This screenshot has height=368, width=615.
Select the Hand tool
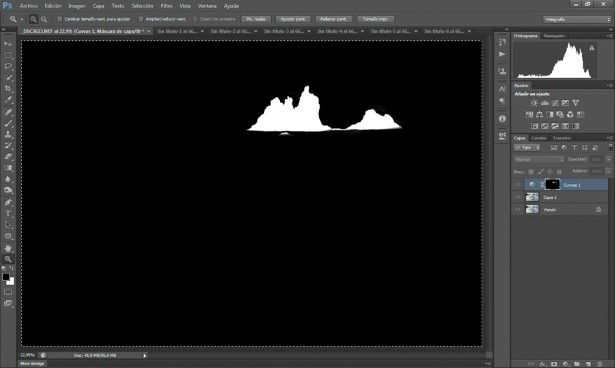coord(8,248)
